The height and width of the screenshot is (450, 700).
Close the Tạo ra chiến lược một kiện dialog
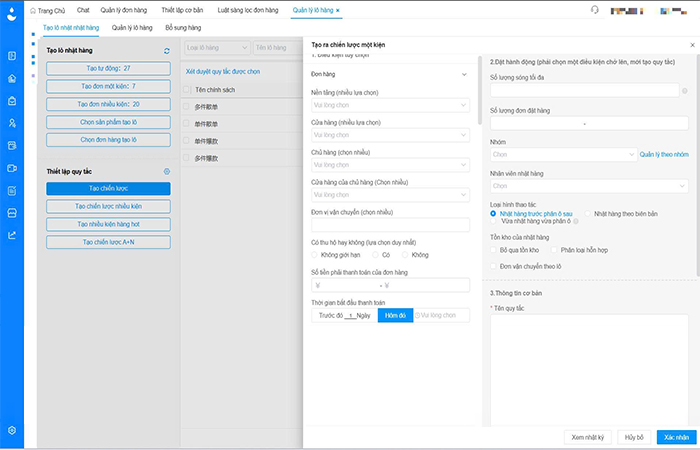point(688,46)
